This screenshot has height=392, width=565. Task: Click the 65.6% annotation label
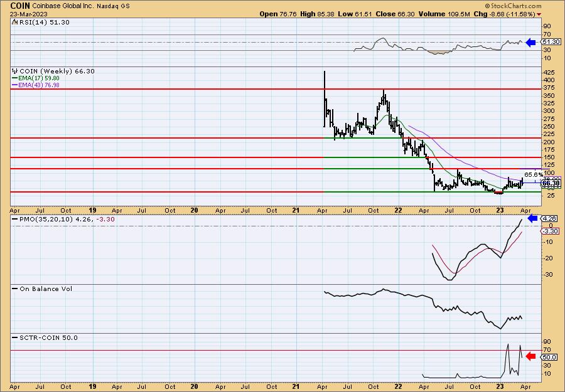point(533,174)
